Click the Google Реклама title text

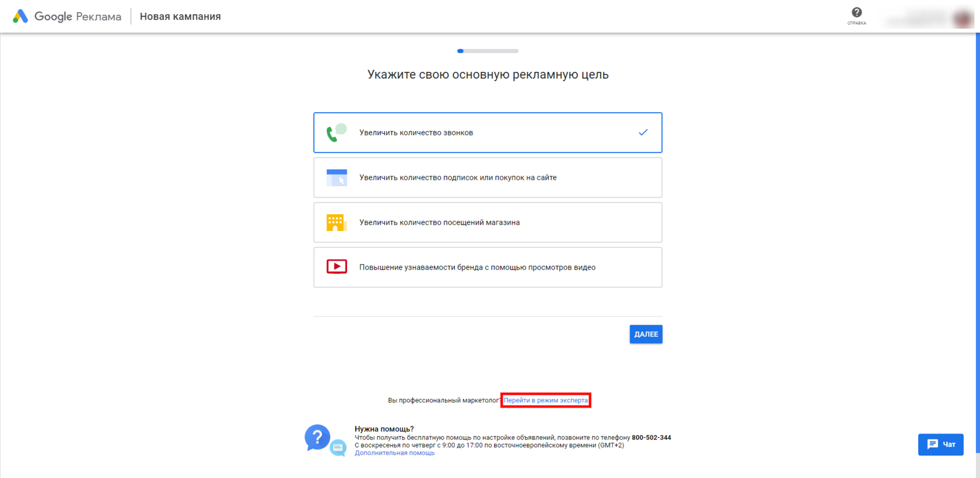click(x=78, y=16)
